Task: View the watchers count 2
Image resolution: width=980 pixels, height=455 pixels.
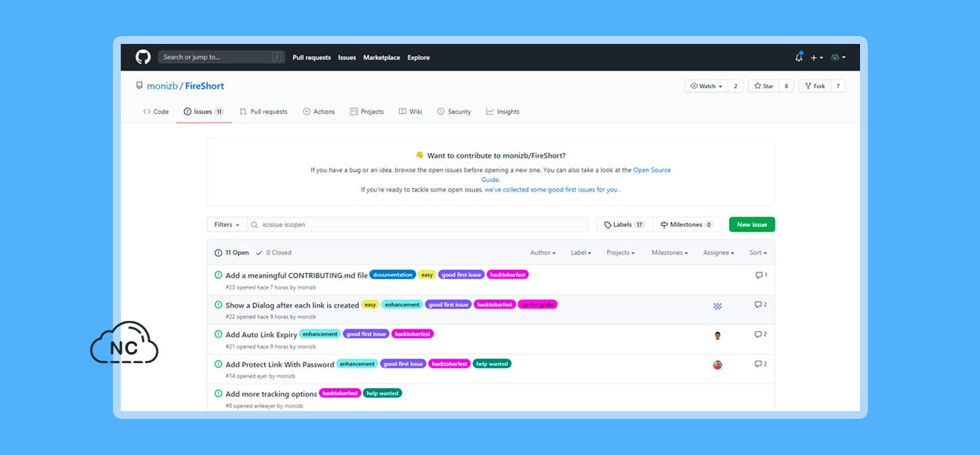Action: tap(735, 86)
